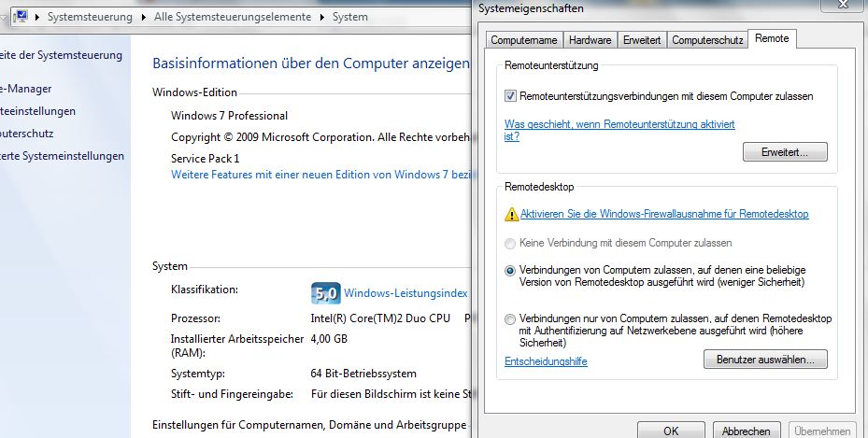Open 'Was geschieht, wenn Remoteunterstützung aktiviert ist?' link
868x438 pixels.
pos(619,130)
